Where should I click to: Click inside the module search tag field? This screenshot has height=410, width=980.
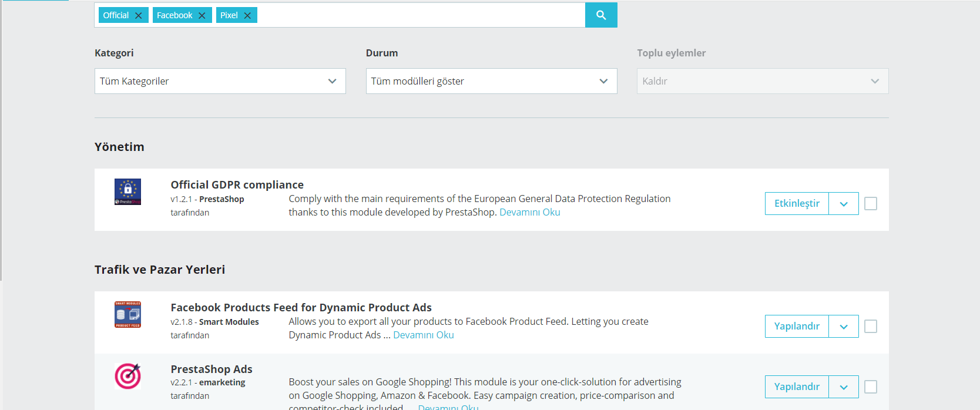pyautogui.click(x=420, y=15)
